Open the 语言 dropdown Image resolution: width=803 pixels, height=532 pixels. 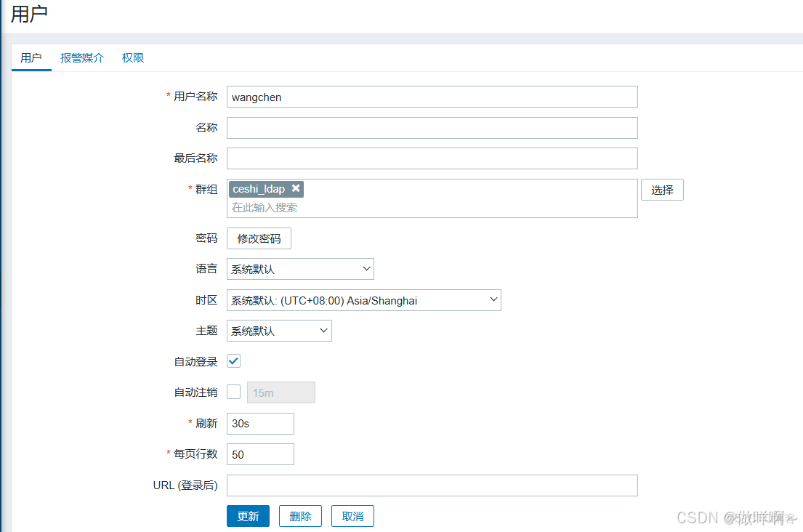tap(300, 268)
